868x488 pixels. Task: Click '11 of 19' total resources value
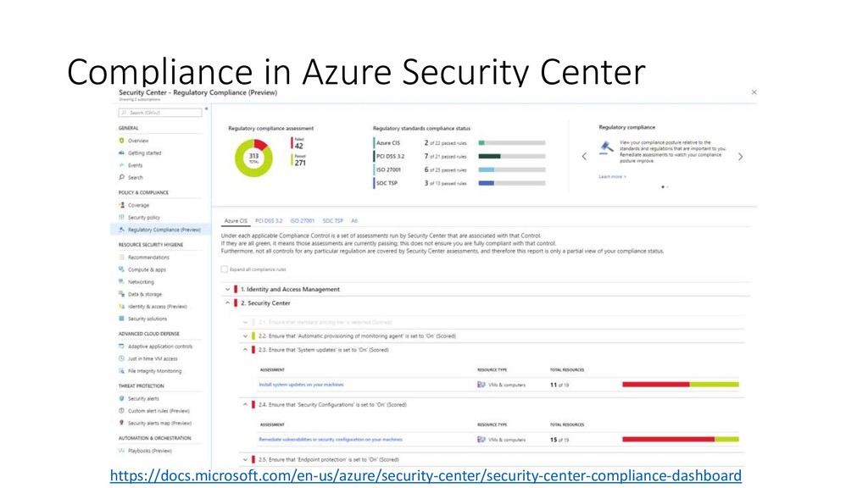[559, 385]
